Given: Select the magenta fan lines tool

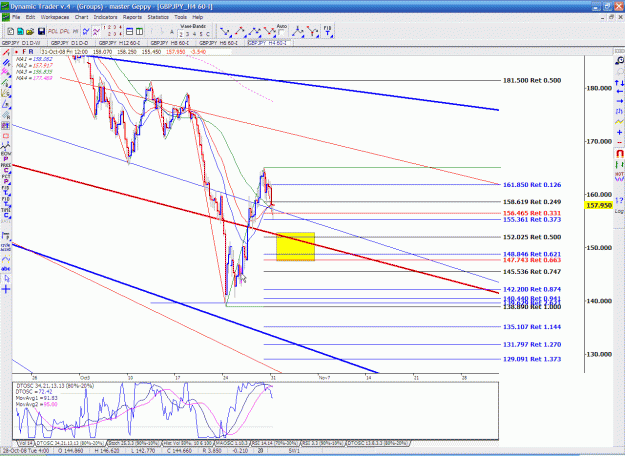Looking at the screenshot, I should click(6, 72).
